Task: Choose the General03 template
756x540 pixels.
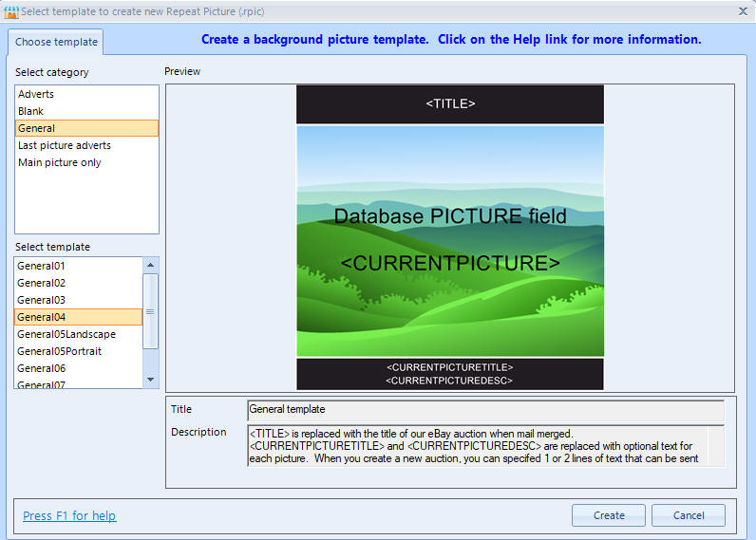Action: (x=79, y=300)
